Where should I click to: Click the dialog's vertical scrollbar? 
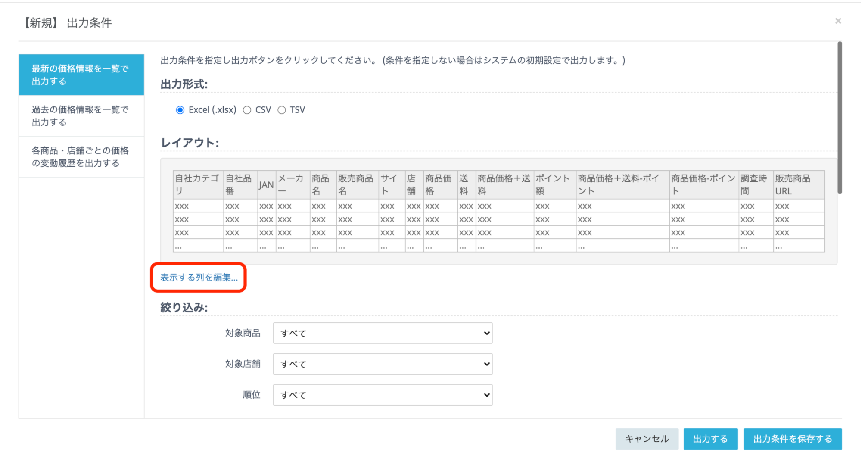839,117
